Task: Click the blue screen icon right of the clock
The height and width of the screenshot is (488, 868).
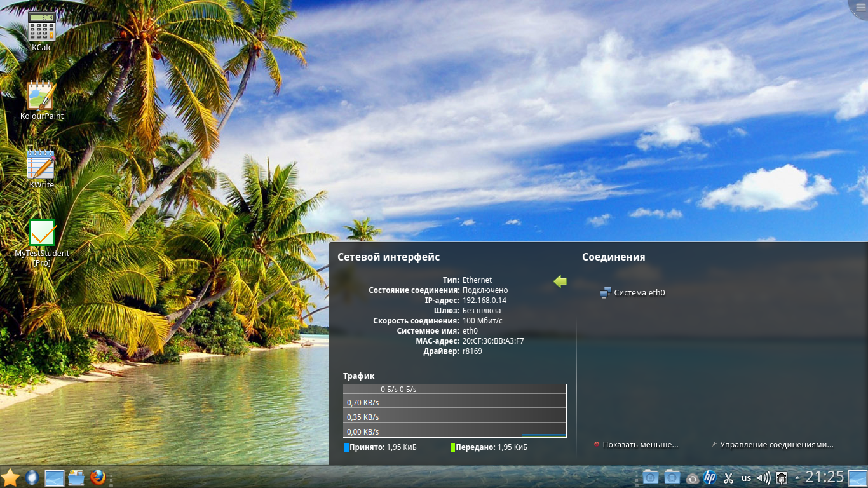Action: tap(857, 478)
